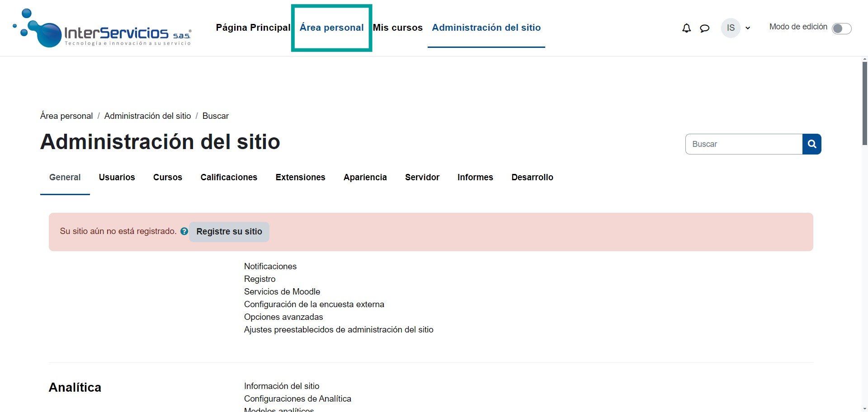Open Servicios de Moodle link
The image size is (868, 412).
[282, 292]
